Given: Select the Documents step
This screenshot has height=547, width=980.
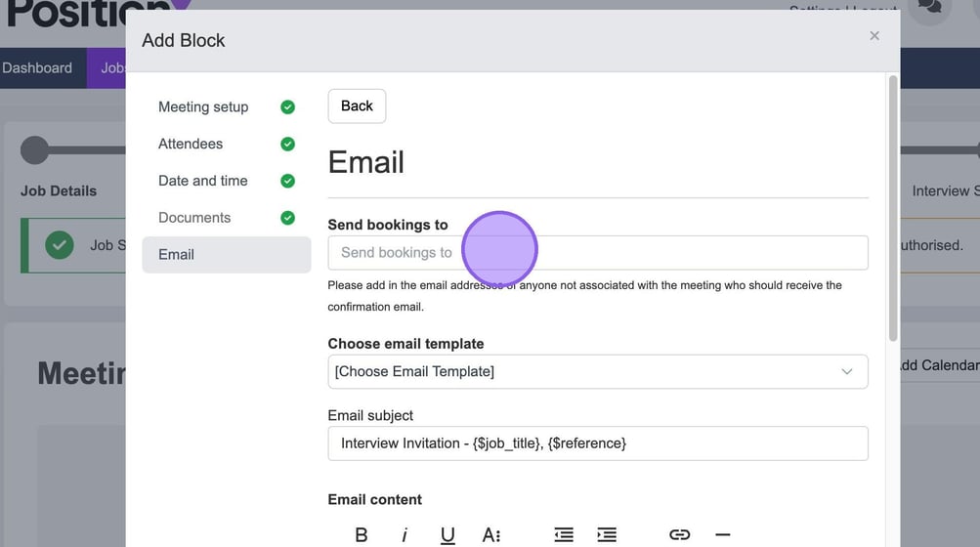Looking at the screenshot, I should 194,218.
